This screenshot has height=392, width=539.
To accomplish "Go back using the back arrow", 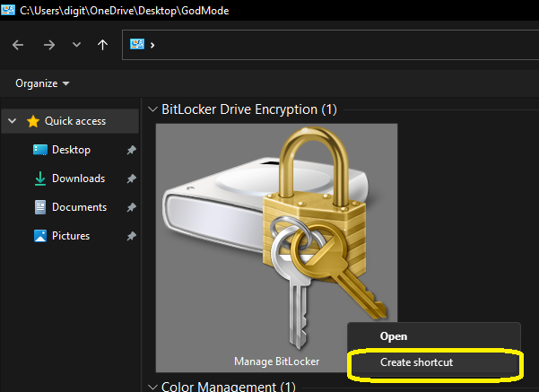I will (18, 45).
